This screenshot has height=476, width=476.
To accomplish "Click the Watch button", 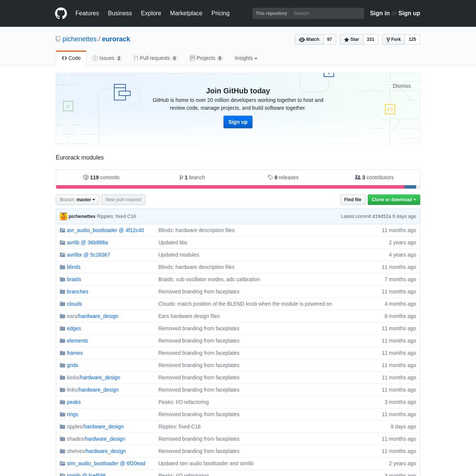I will click(x=309, y=40).
